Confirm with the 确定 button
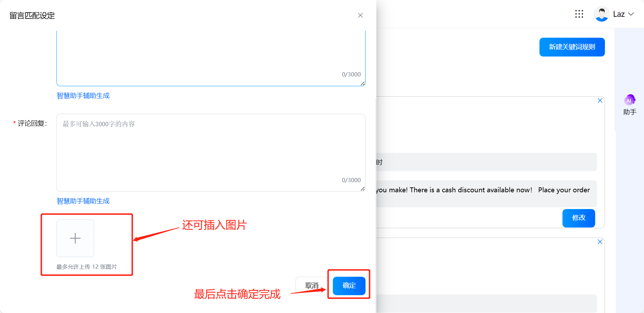 [349, 286]
